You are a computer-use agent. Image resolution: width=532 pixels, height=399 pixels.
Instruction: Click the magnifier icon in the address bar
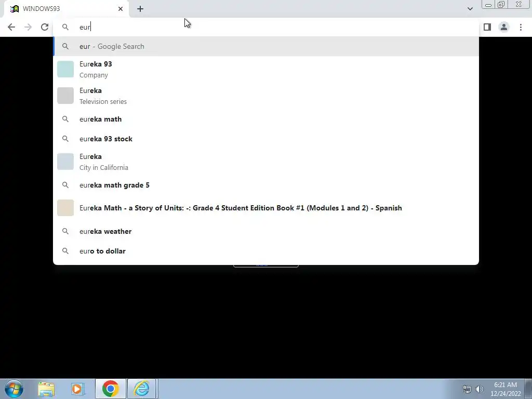point(65,27)
